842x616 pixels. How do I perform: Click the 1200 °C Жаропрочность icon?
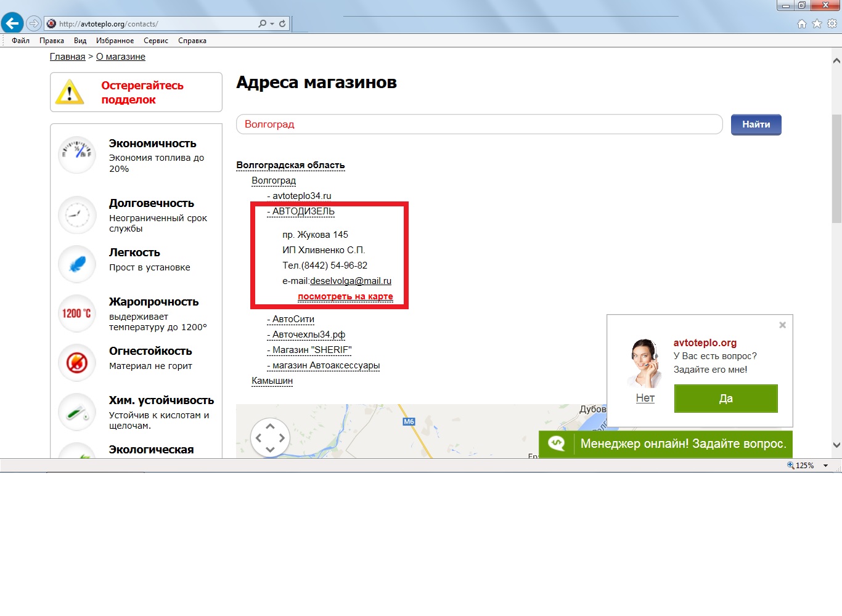pos(77,314)
